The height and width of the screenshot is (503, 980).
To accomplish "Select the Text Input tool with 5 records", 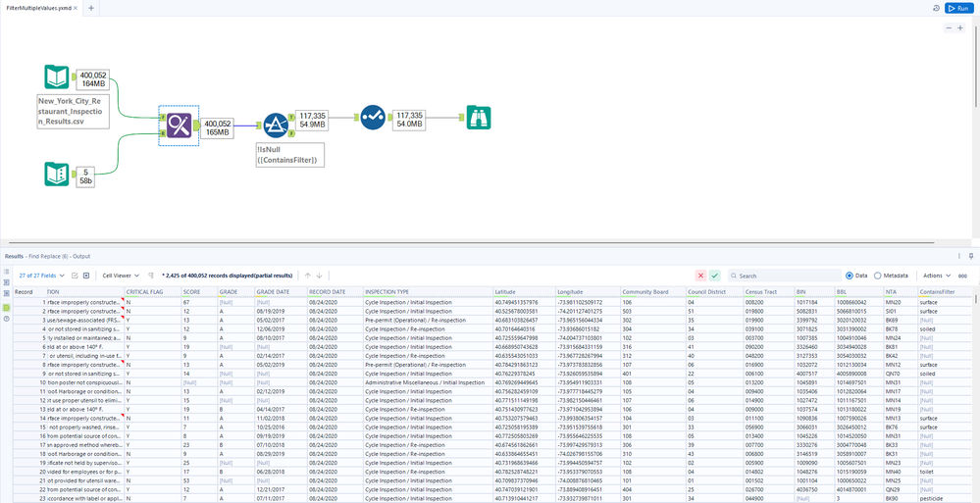I will [56, 174].
